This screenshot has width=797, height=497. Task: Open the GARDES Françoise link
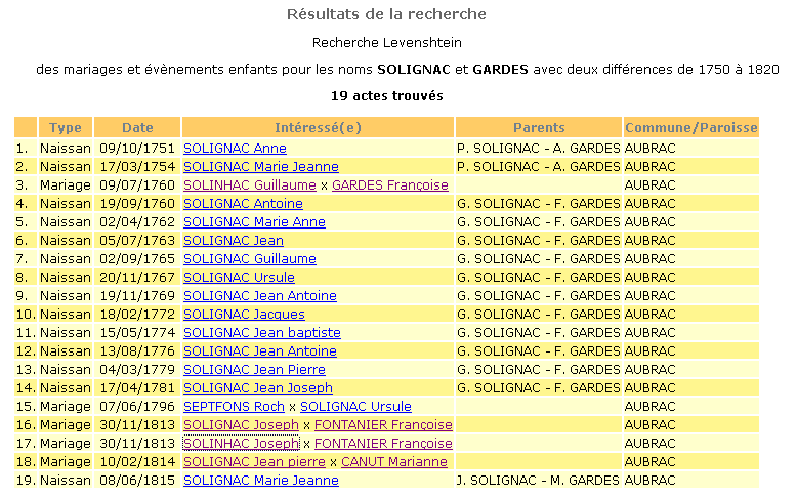click(390, 185)
